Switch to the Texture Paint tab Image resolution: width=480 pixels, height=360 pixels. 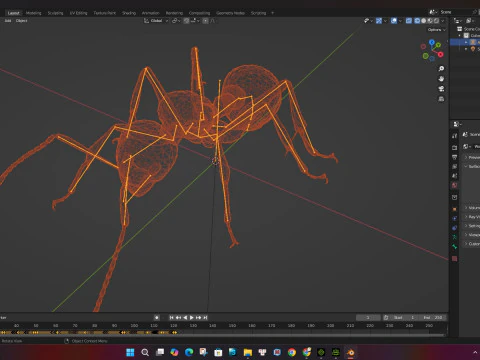click(x=104, y=13)
